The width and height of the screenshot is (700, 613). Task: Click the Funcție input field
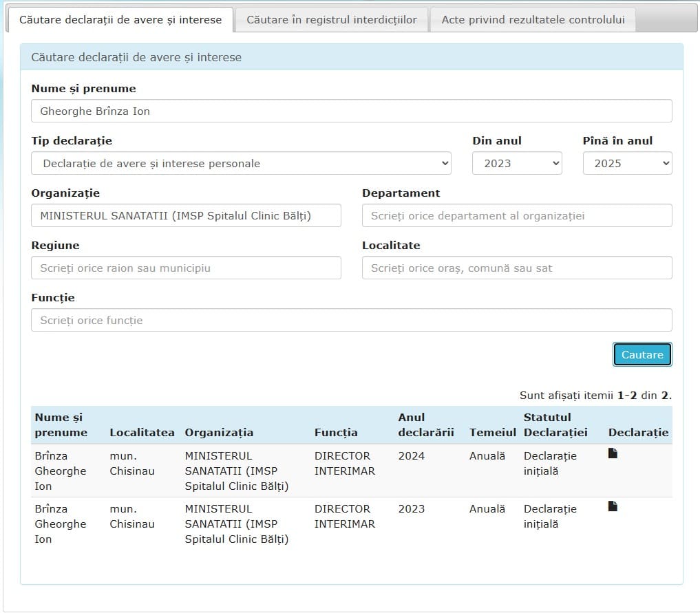point(351,320)
